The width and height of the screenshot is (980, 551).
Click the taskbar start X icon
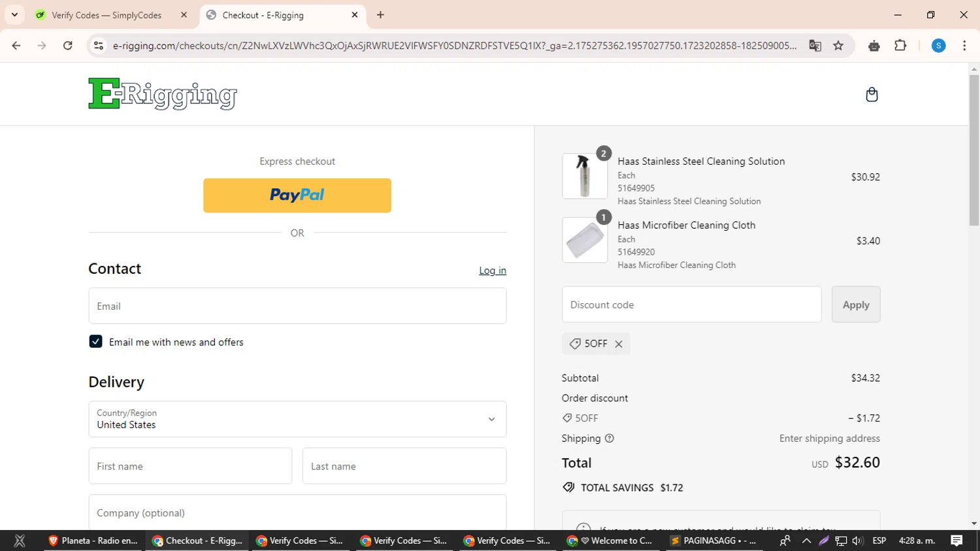pos(20,541)
